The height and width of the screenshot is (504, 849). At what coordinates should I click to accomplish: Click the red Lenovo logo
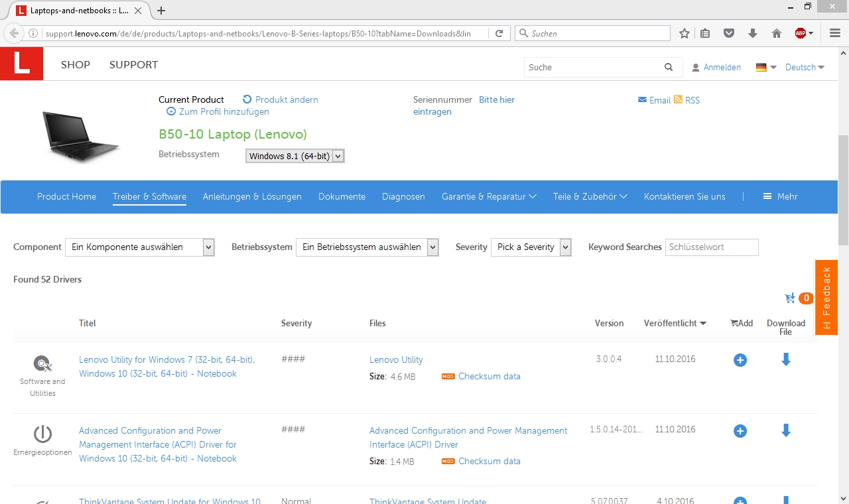tap(21, 64)
